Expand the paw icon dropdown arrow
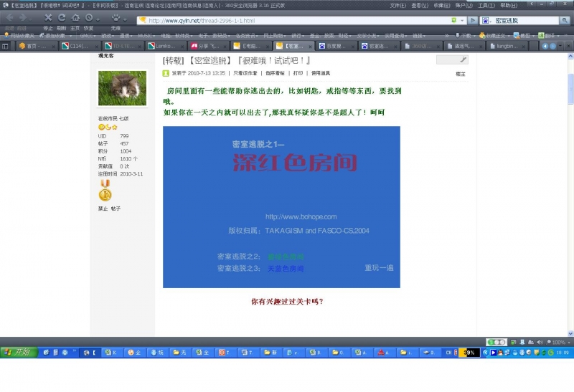 125,19
